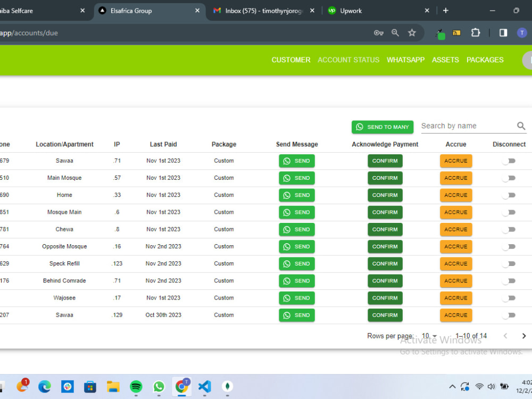Send message for Wajosee row
Viewport: 532px width, 399px height.
coord(296,298)
